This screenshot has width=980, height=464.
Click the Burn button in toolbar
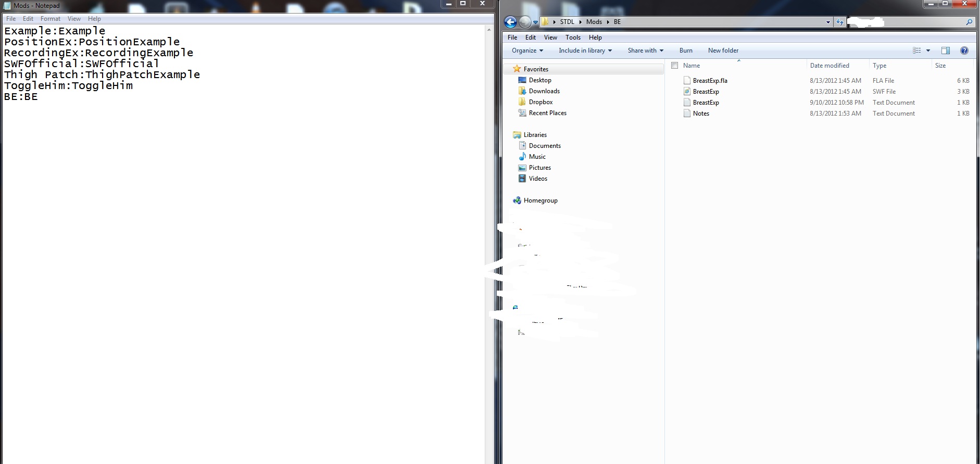coord(686,51)
